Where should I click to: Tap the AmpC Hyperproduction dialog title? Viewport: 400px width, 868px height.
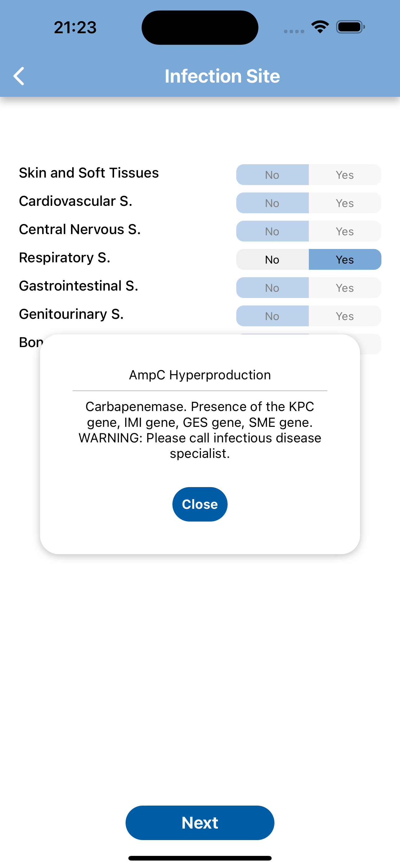(x=200, y=375)
